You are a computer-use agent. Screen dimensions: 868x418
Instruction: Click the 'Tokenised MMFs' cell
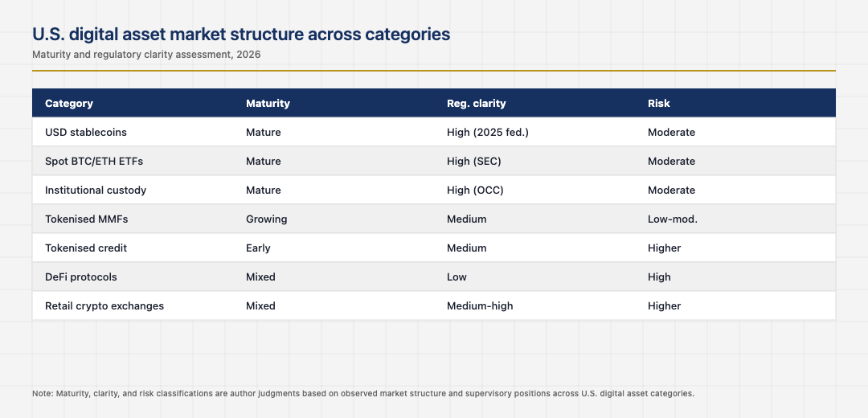click(86, 219)
